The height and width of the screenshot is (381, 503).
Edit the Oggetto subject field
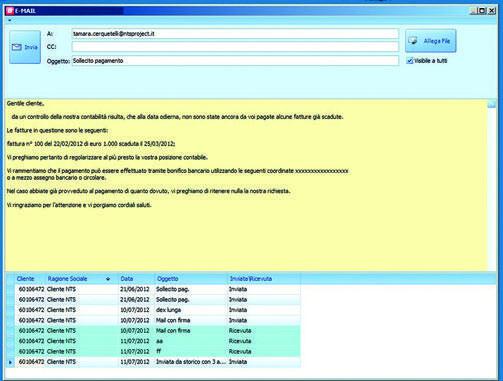[235, 61]
